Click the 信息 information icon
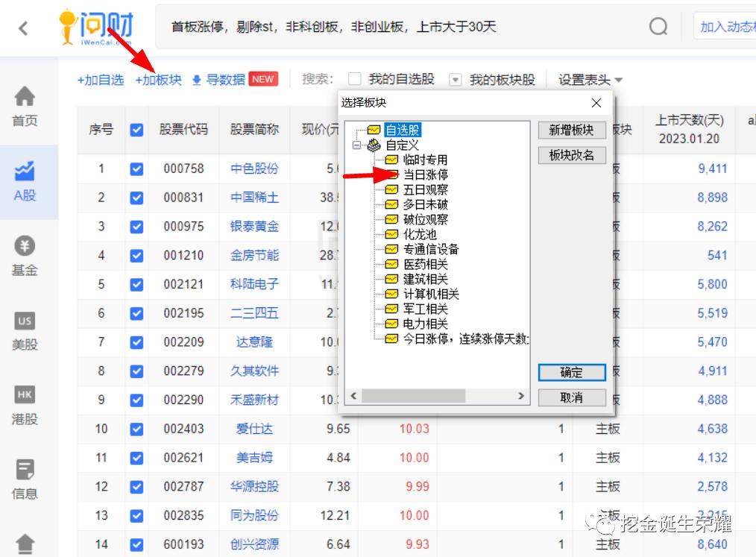This screenshot has height=557, width=756. [25, 473]
